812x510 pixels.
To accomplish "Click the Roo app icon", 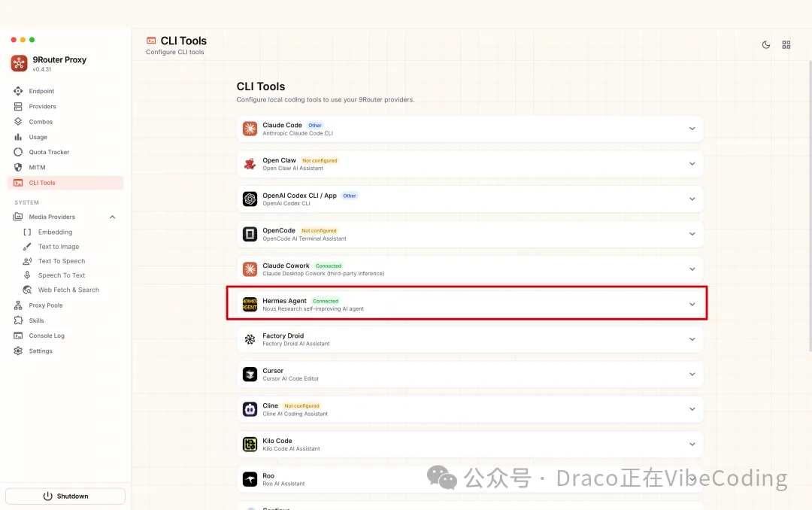I will pyautogui.click(x=250, y=479).
